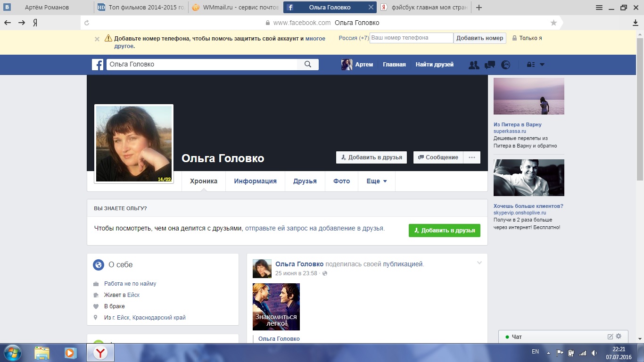
Task: Click the Добавить номер button
Action: [x=480, y=38]
